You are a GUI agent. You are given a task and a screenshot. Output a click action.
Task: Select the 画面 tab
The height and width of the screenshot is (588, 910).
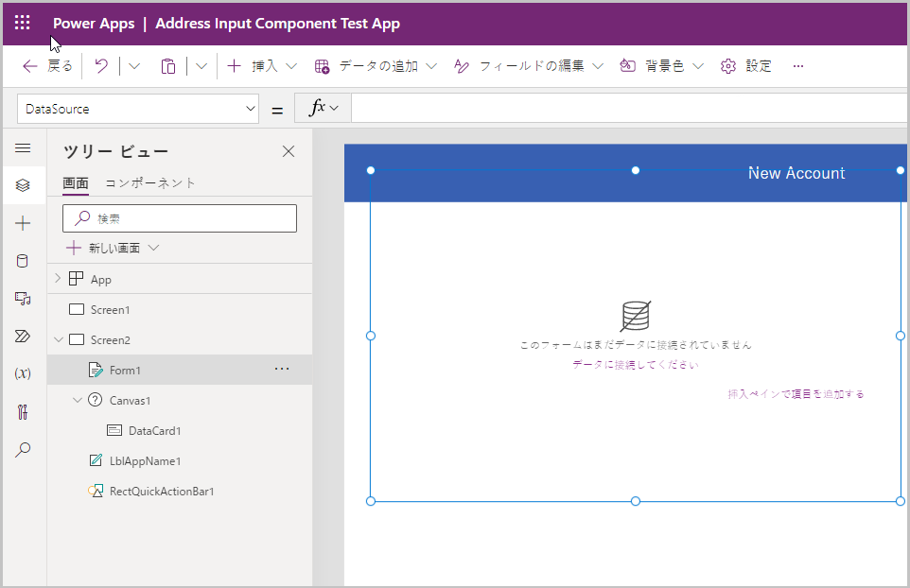[x=76, y=183]
